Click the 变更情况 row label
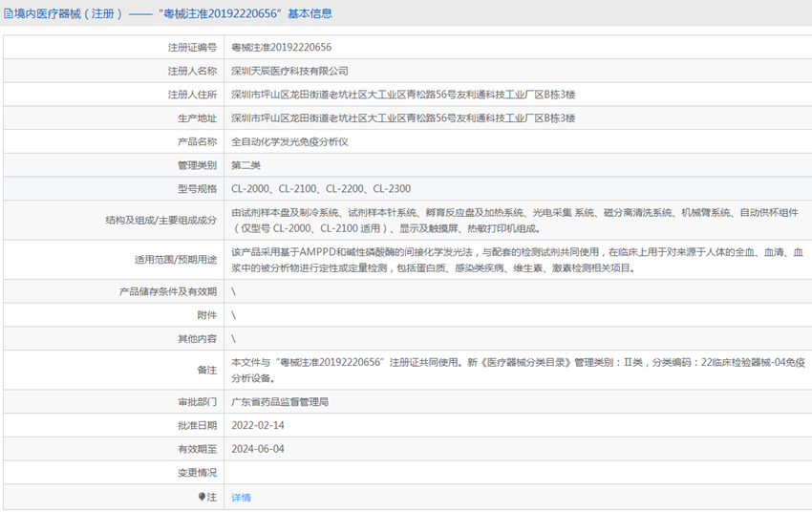This screenshot has height=512, width=812. click(197, 473)
